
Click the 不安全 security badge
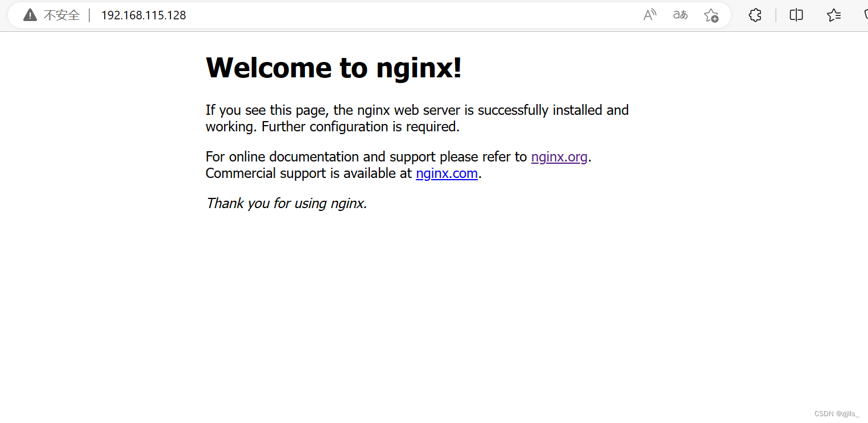pyautogui.click(x=63, y=15)
